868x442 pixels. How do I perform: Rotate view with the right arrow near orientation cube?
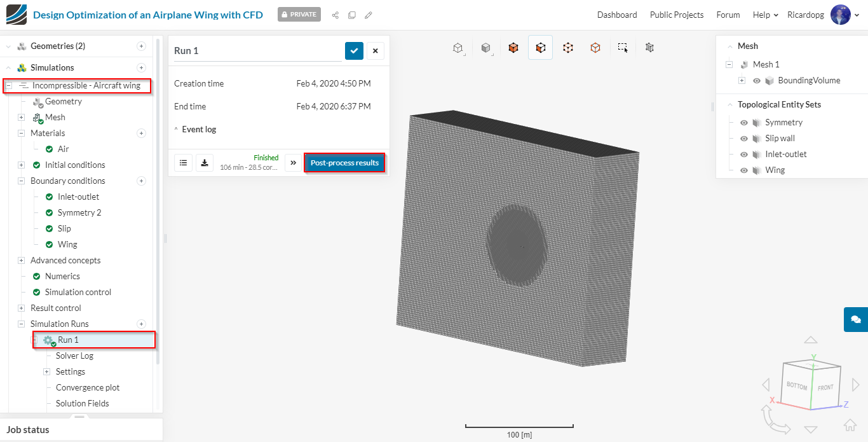(855, 385)
